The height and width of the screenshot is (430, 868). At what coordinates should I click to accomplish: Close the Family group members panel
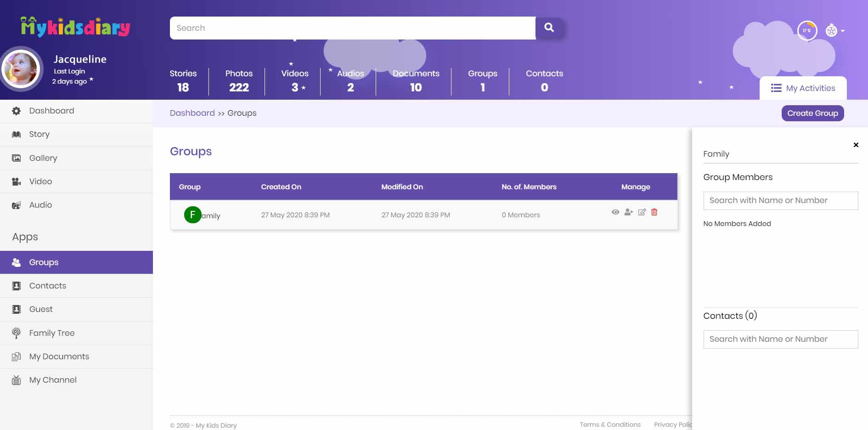[x=856, y=145]
